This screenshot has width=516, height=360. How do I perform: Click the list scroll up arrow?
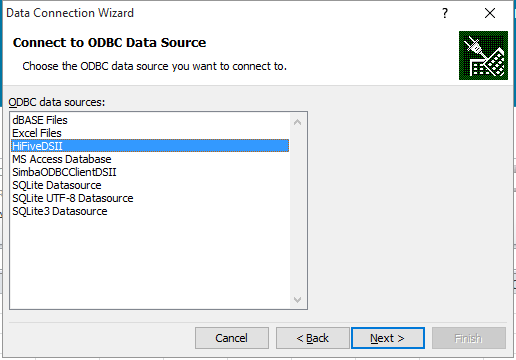coord(298,122)
